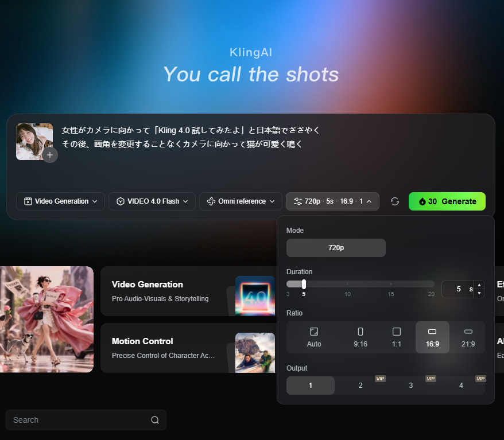This screenshot has width=504, height=440.
Task: Click the Auto ratio frame icon
Action: tap(314, 332)
